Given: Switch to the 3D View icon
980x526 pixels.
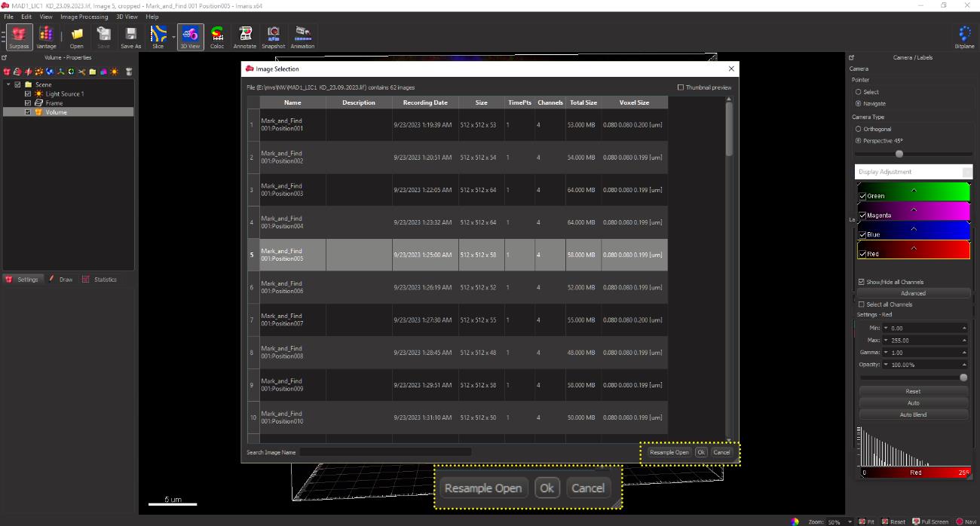Looking at the screenshot, I should 190,36.
